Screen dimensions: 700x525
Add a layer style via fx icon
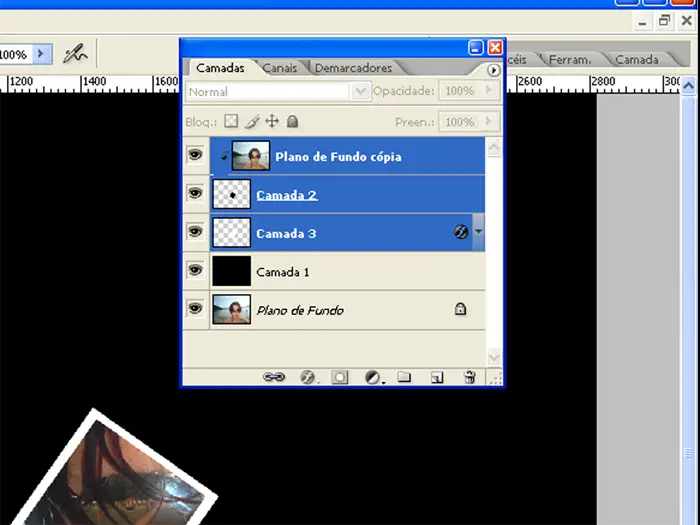pyautogui.click(x=308, y=377)
